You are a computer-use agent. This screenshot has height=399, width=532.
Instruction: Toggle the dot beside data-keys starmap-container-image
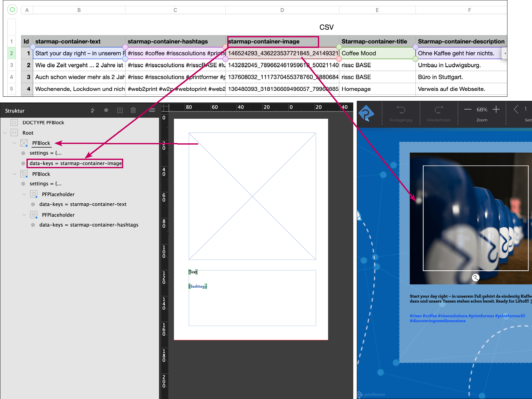point(23,163)
